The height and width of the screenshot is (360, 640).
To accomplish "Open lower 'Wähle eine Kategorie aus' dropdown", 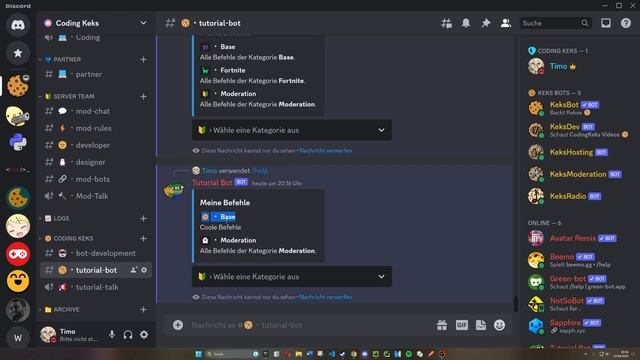I will pos(292,276).
